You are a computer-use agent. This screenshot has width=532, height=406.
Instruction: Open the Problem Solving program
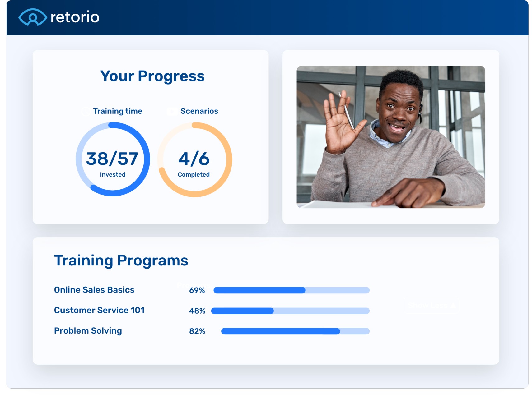(x=88, y=331)
